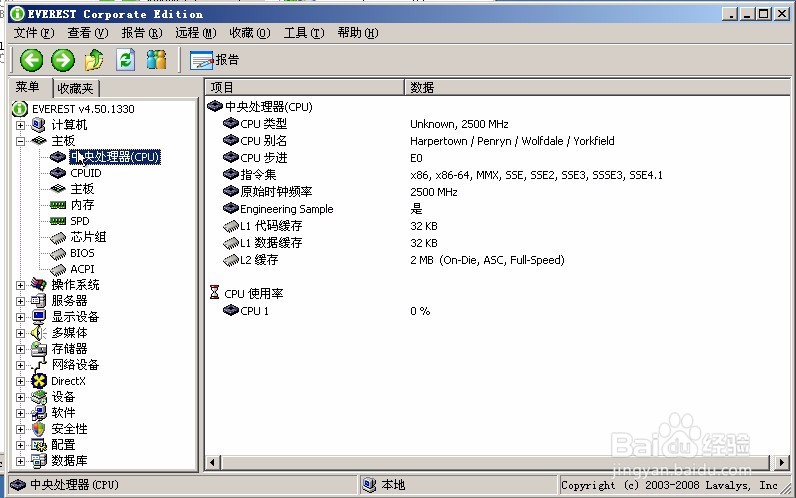
Task: Go forward with the green right arrow
Action: point(63,60)
